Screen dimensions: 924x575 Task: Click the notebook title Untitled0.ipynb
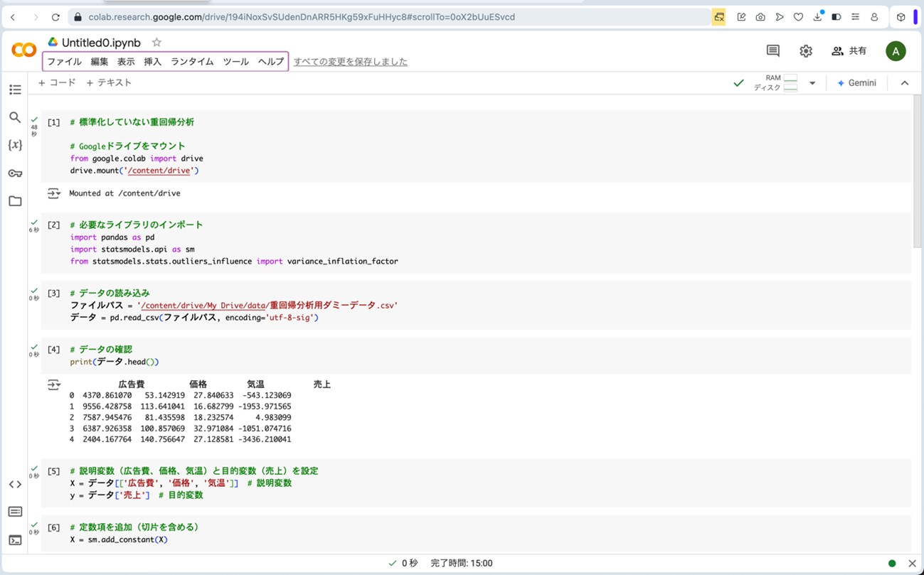point(101,43)
